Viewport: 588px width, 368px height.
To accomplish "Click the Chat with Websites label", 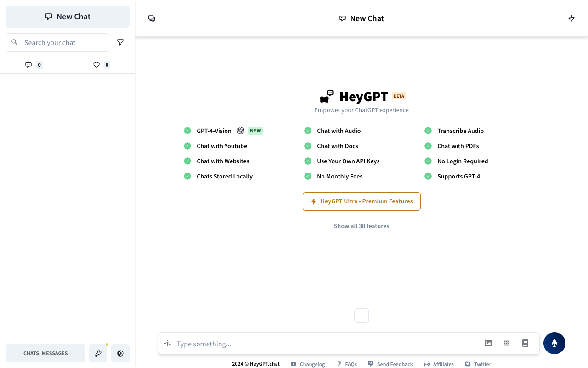I will [x=223, y=161].
